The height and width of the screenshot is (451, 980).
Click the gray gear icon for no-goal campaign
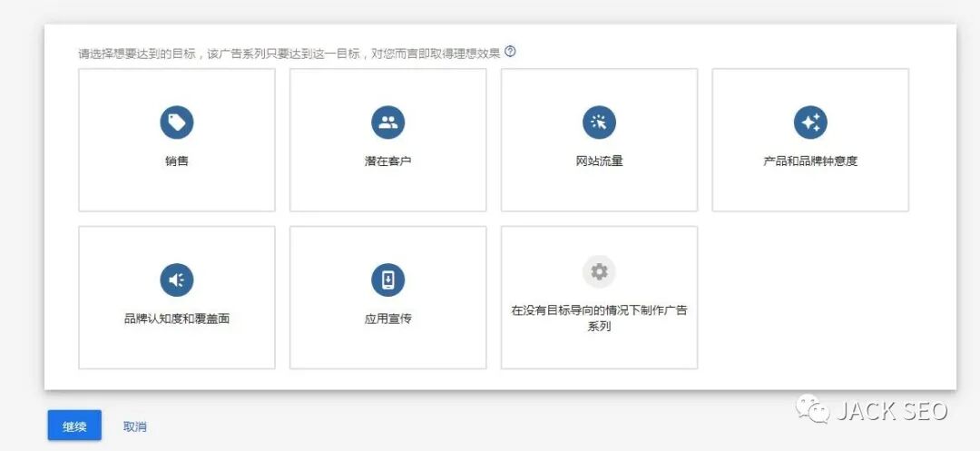tap(600, 271)
